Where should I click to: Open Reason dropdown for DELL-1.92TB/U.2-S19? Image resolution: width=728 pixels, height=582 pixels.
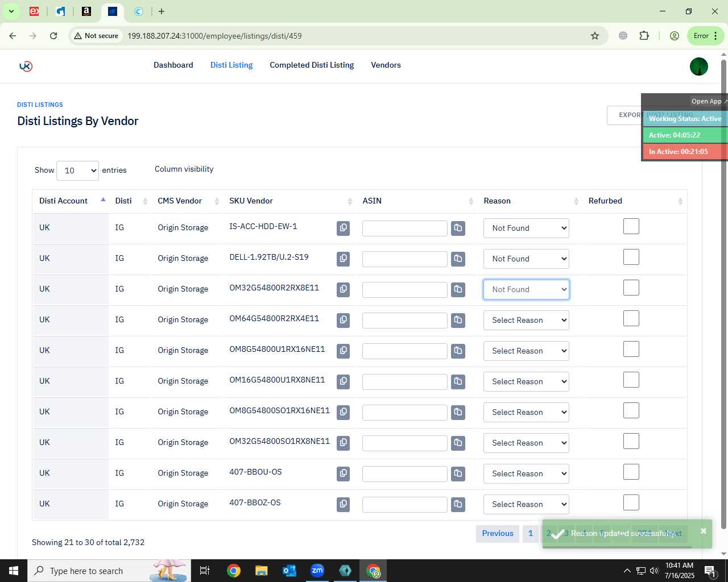tap(526, 259)
